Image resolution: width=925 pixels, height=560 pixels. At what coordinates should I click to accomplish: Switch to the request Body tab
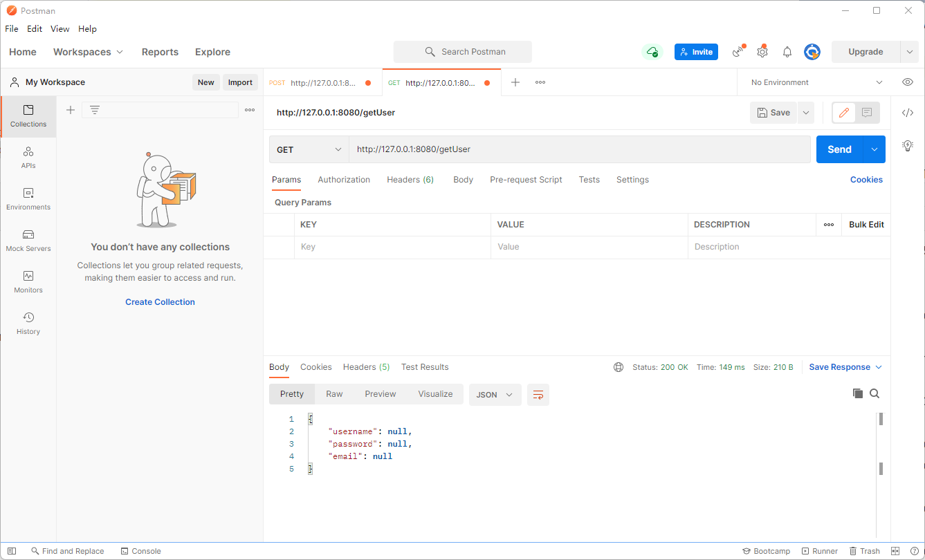tap(463, 180)
